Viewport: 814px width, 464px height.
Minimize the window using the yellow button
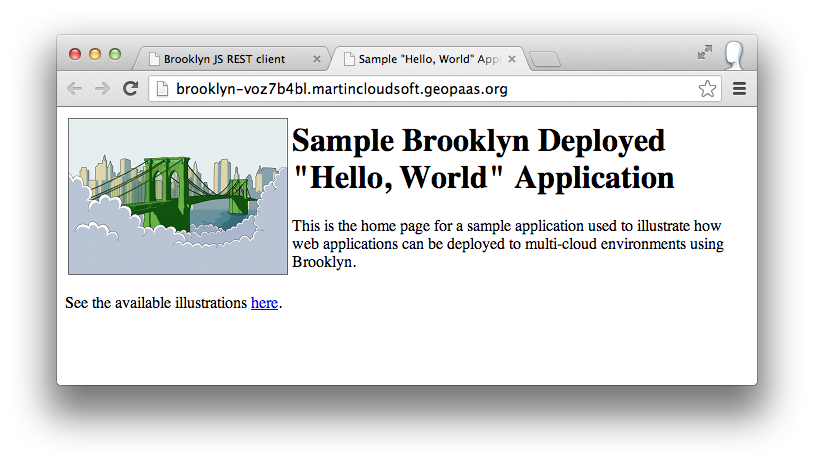pos(95,54)
